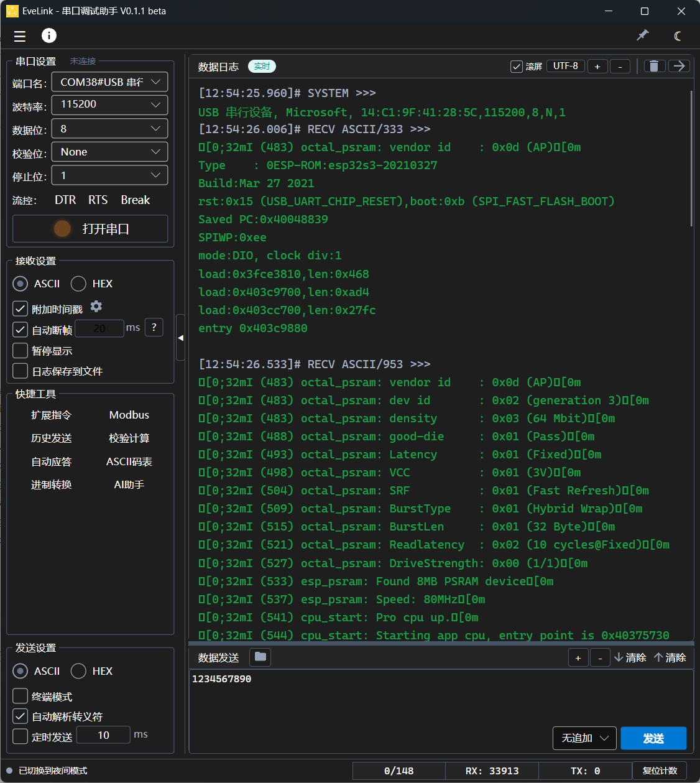The height and width of the screenshot is (783, 700).
Task: Click 0/148 counter in status bar
Action: [x=398, y=771]
